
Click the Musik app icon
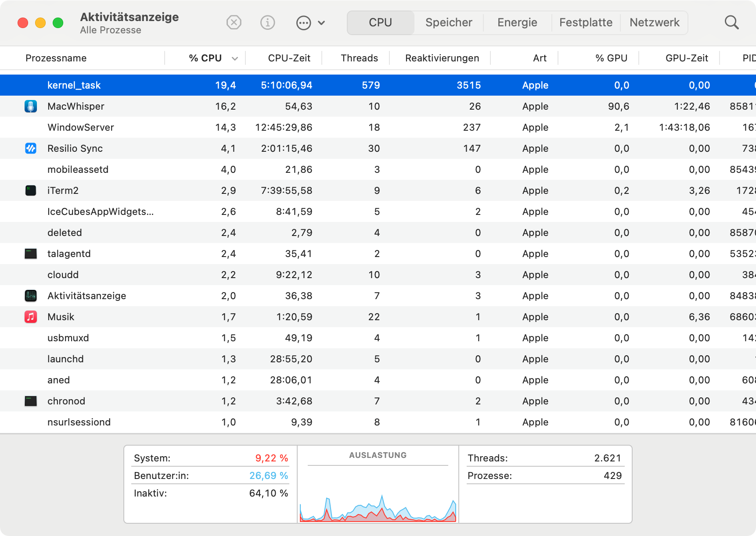31,317
